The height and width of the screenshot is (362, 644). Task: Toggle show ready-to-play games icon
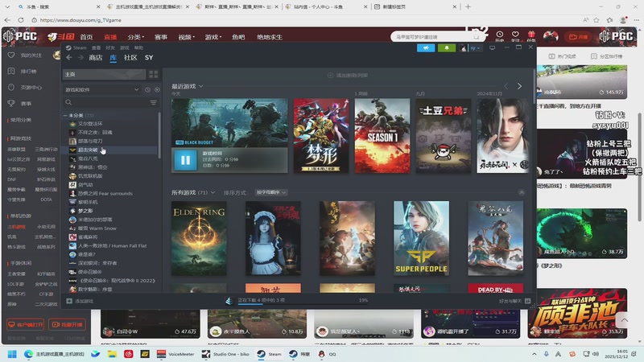(x=157, y=89)
